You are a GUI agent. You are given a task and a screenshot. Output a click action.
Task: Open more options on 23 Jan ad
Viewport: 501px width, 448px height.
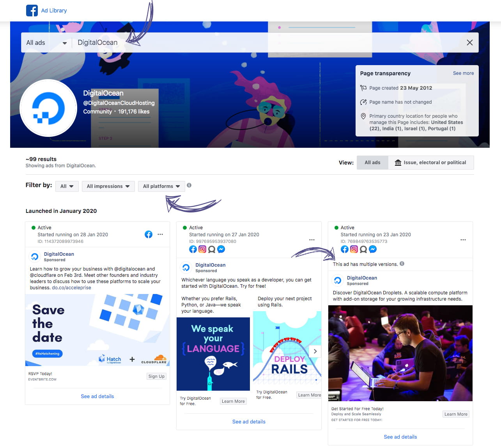[463, 240]
